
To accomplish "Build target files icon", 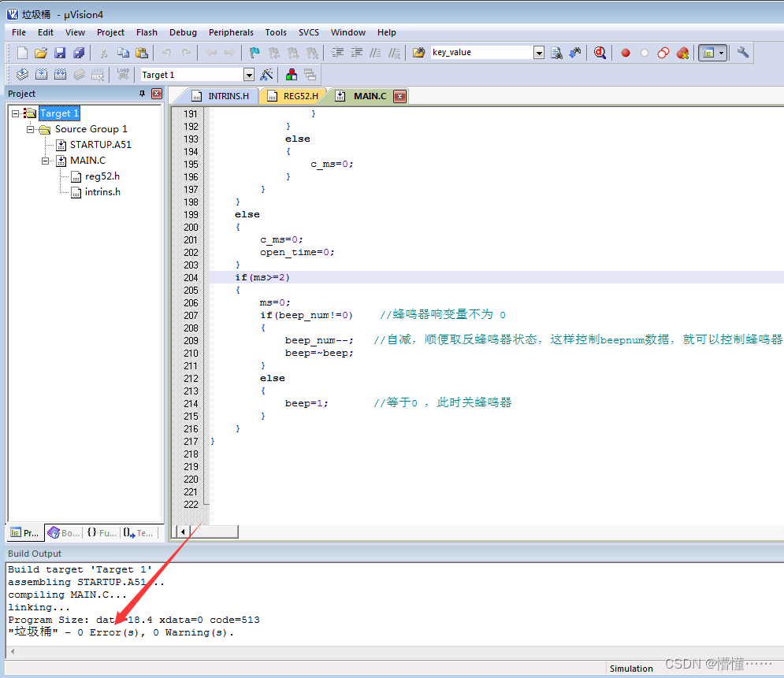I will [42, 75].
